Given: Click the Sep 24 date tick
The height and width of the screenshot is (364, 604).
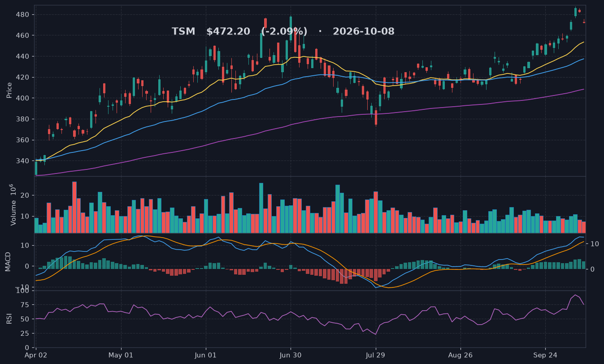Looking at the screenshot, I should pos(545,355).
